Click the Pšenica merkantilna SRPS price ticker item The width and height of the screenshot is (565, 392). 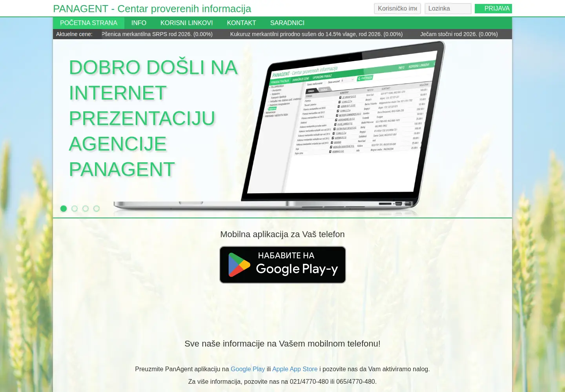(157, 34)
